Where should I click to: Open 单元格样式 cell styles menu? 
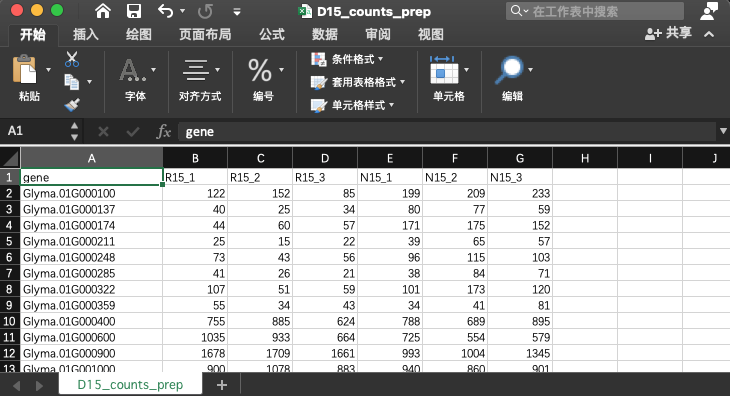pyautogui.click(x=352, y=105)
